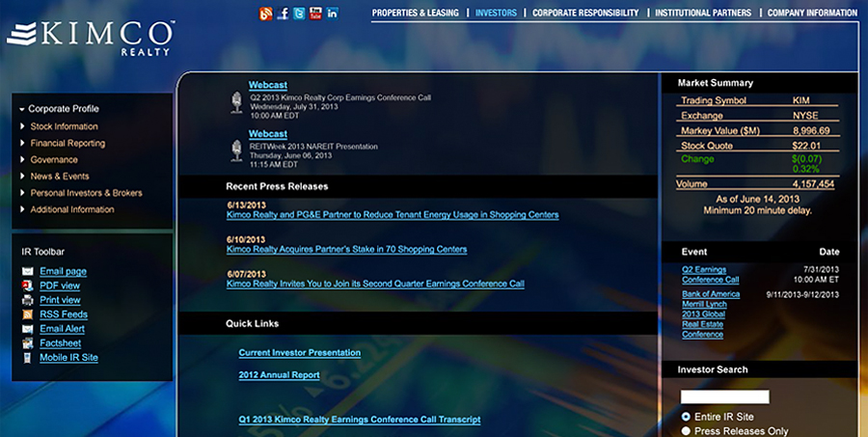Viewport: 868px width, 437px height.
Task: Click the Print view printer icon
Action: click(28, 300)
